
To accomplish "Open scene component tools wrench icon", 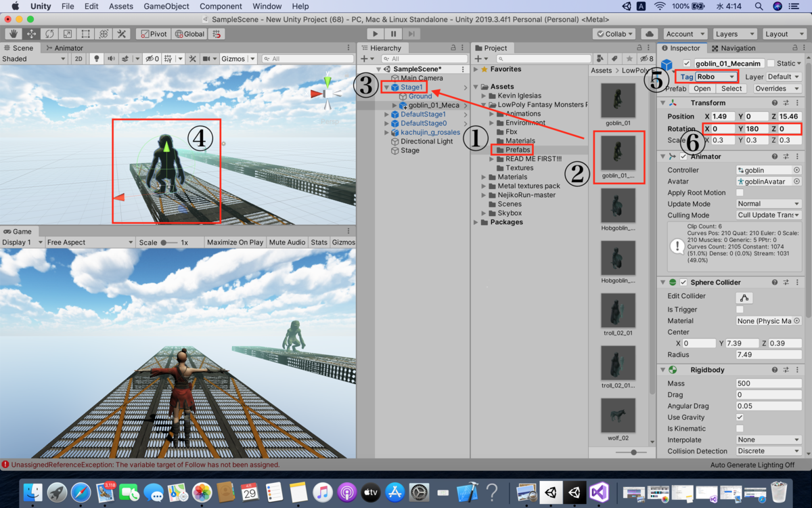I will tap(193, 59).
